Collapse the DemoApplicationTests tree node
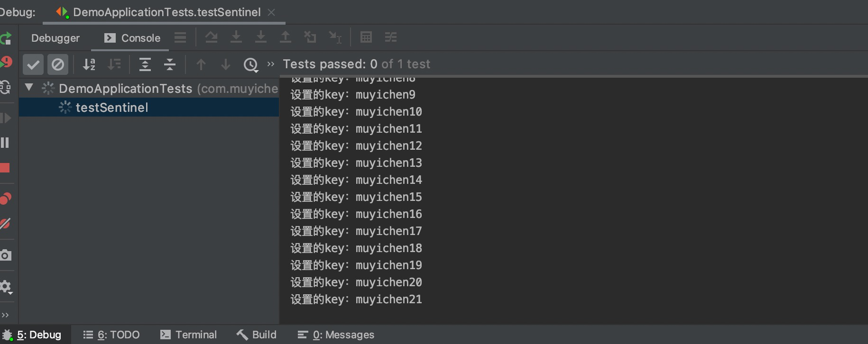 coord(29,87)
